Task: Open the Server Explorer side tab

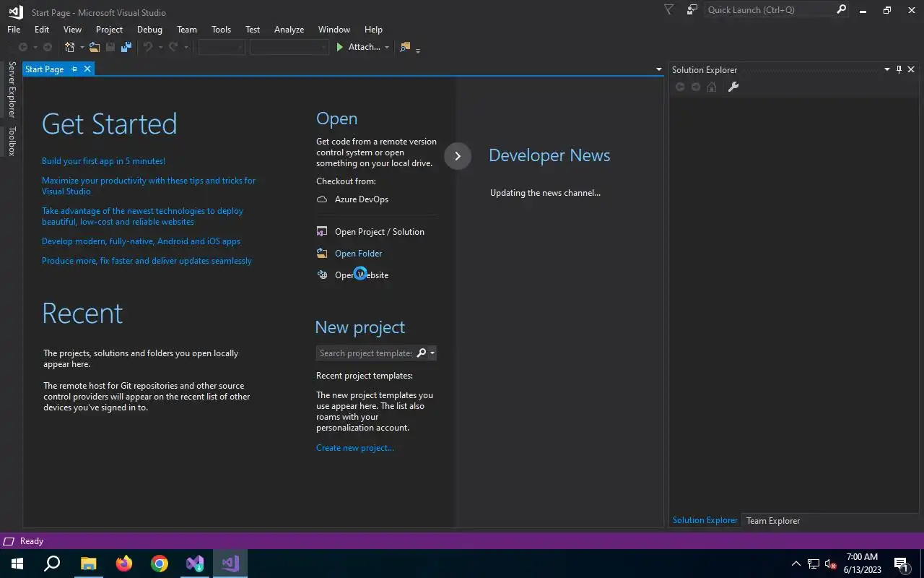Action: click(12, 90)
